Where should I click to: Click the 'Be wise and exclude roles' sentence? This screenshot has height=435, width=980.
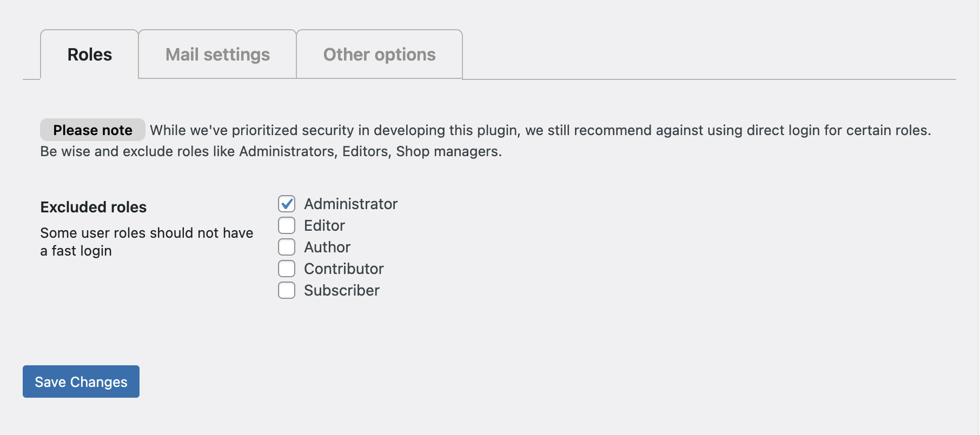pyautogui.click(x=271, y=151)
